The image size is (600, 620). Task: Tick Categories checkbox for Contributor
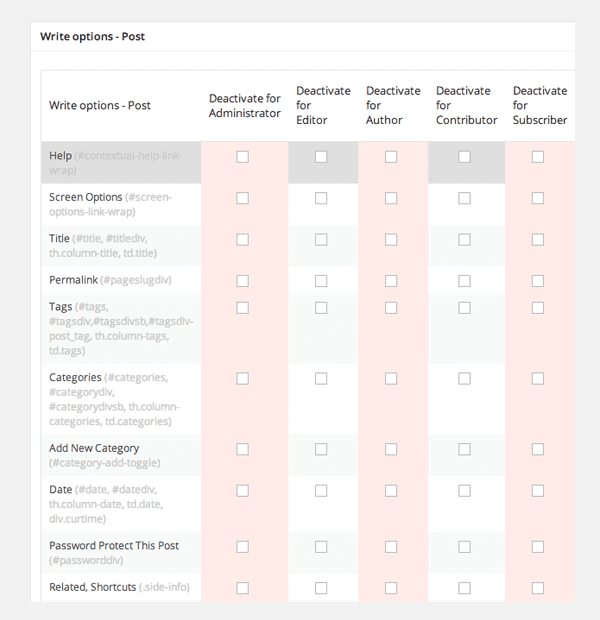464,378
